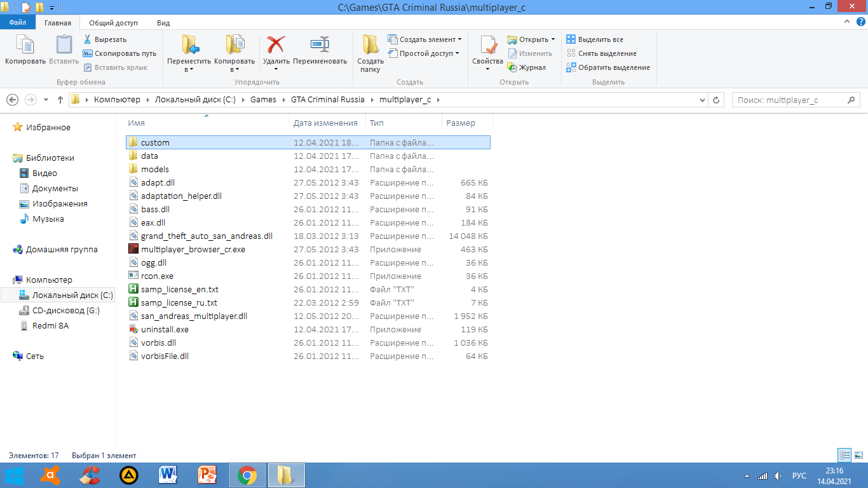This screenshot has height=488, width=868.
Task: Click Paste shortcut (Вставить ярлык)
Action: (x=116, y=67)
